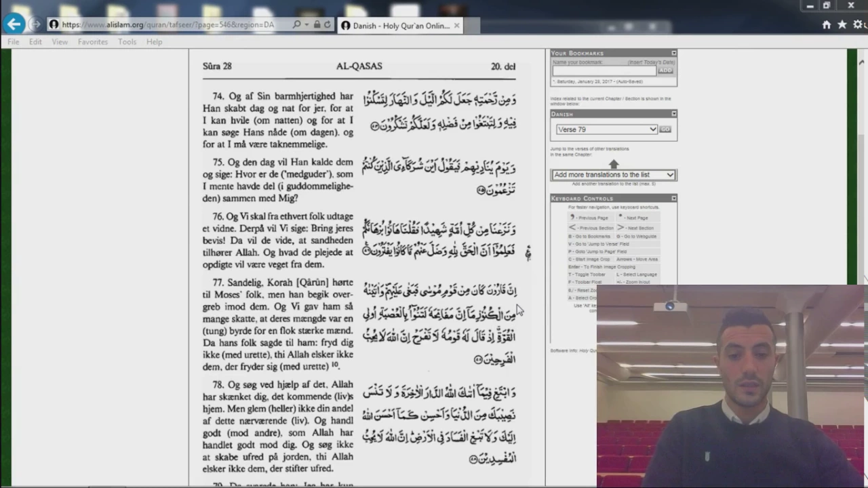Open the Help menu
This screenshot has height=488, width=868.
[x=154, y=42]
